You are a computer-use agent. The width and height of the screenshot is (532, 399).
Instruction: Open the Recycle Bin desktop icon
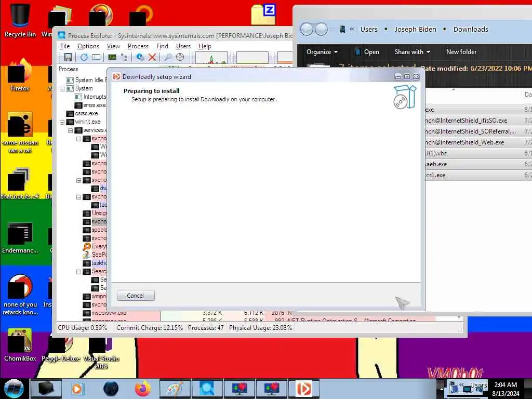click(x=20, y=20)
